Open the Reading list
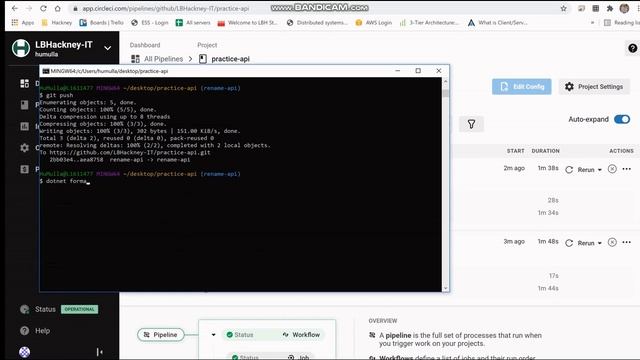The image size is (640, 360). (621, 22)
